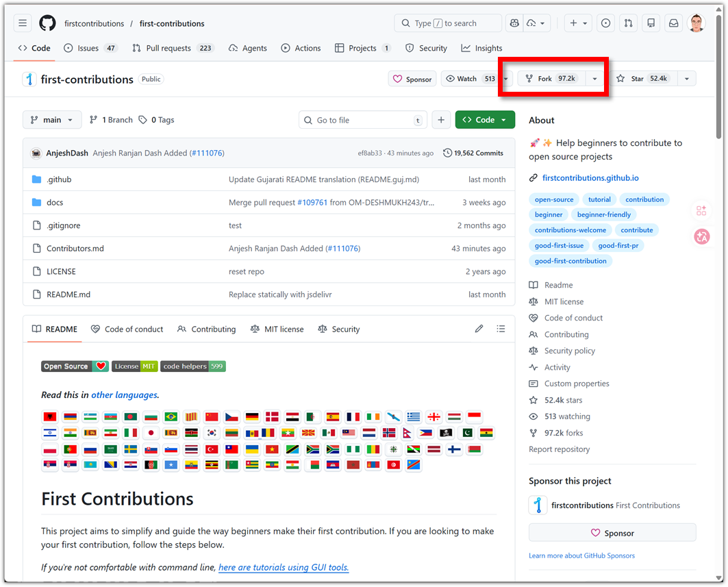Viewport: 728px width, 587px height.
Task: Click the License MIT badge
Action: coord(135,366)
